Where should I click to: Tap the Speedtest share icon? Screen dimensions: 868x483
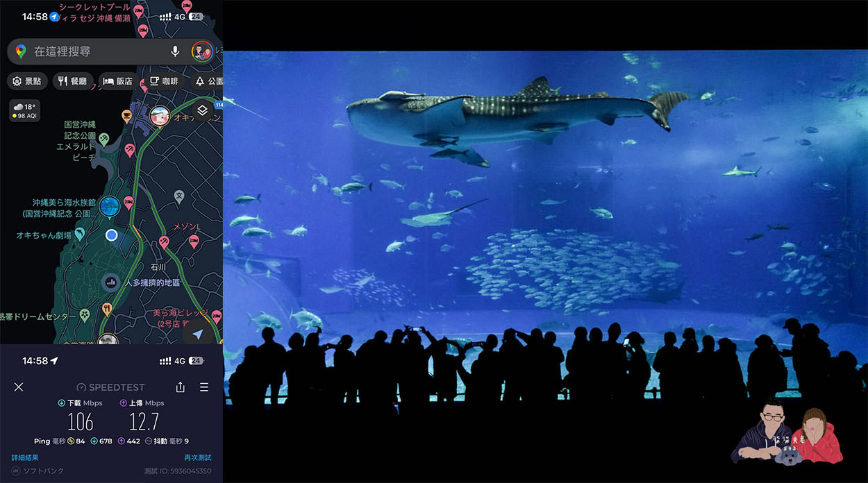click(x=180, y=387)
